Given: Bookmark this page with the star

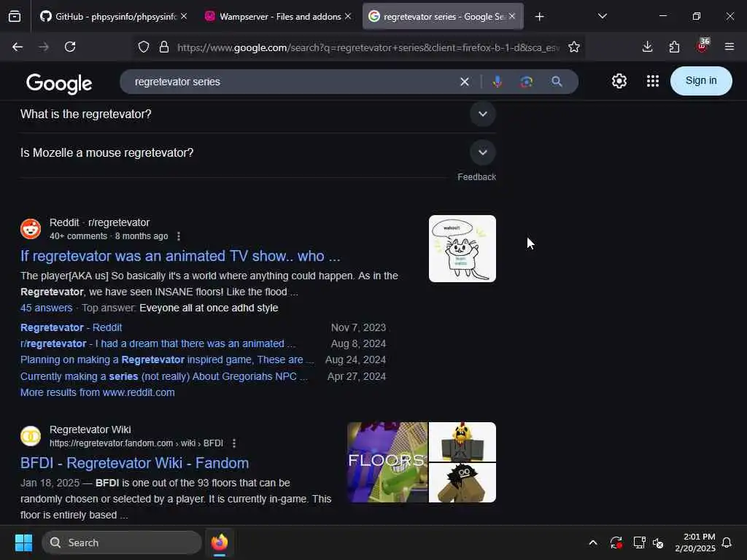Looking at the screenshot, I should [574, 47].
